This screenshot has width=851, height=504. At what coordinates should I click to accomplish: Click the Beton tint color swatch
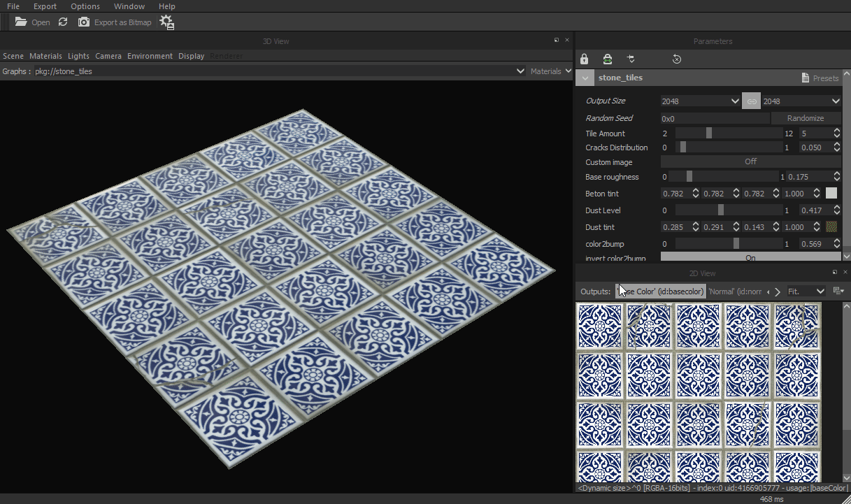pyautogui.click(x=831, y=194)
